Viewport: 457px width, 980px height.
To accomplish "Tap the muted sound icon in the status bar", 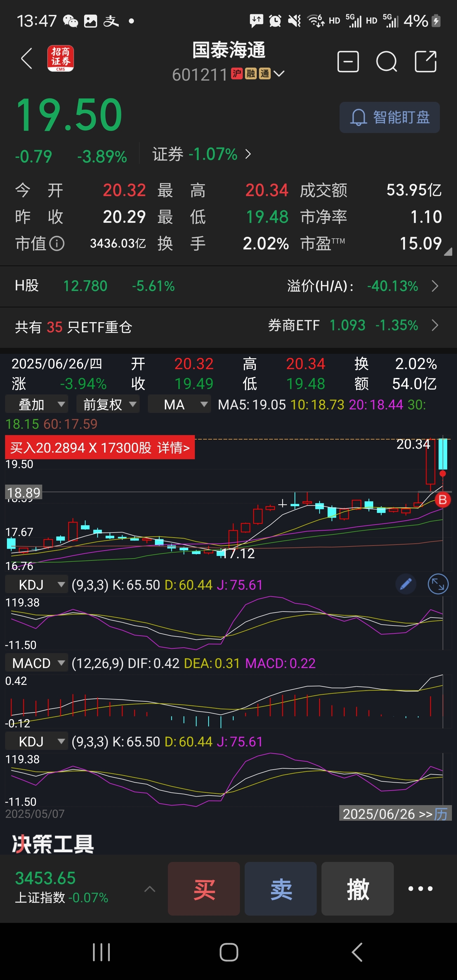I will [294, 21].
